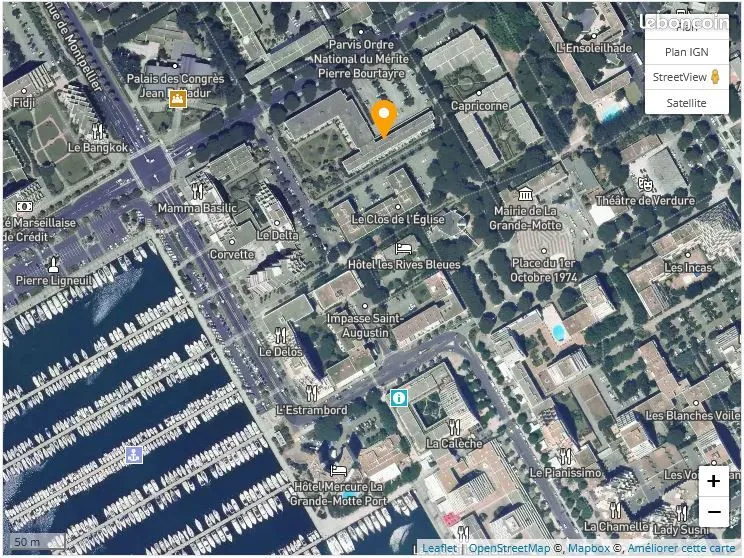Click the 'Théâtre de Verdure' label
This screenshot has width=744, height=558.
click(645, 201)
